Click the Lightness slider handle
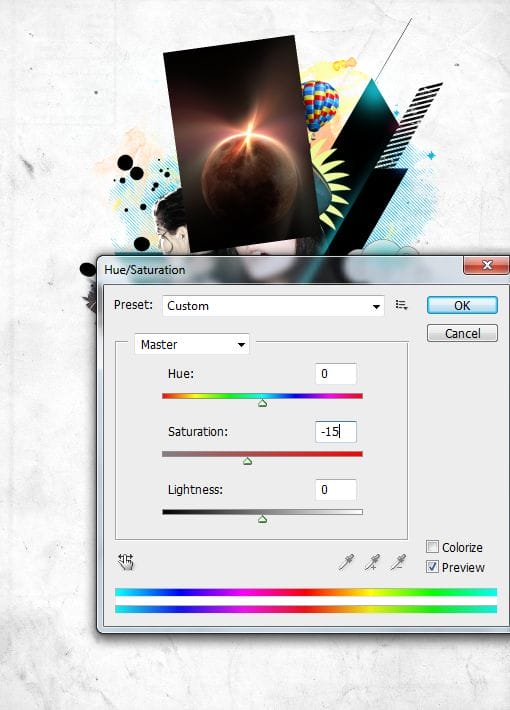Viewport: 510px width, 710px height. click(262, 519)
